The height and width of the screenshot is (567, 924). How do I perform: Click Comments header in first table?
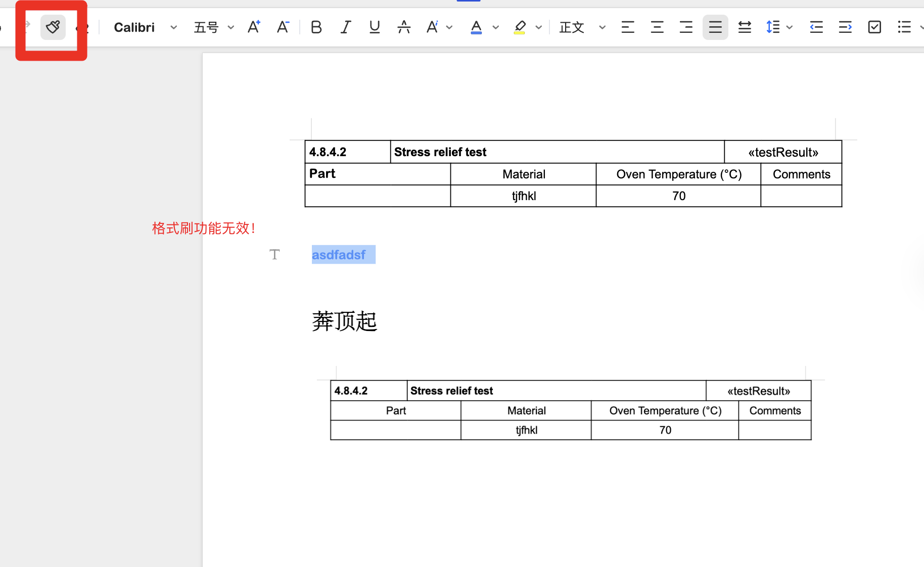point(801,174)
